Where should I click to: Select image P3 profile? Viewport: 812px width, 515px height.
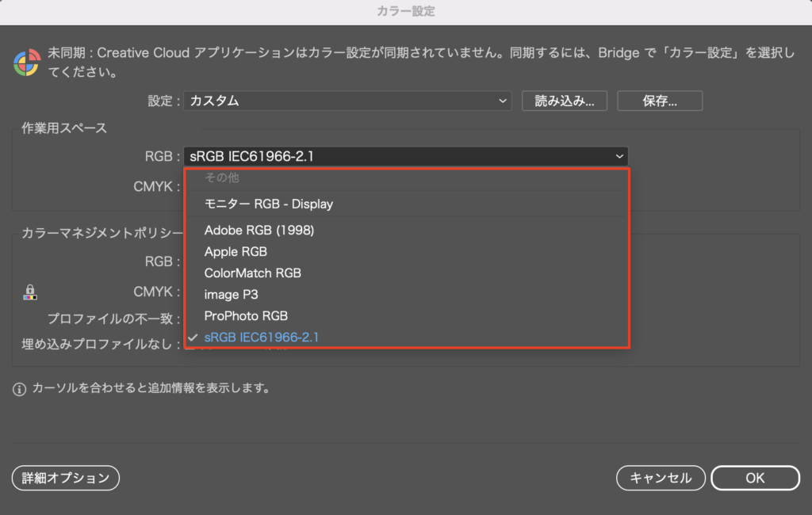(231, 295)
